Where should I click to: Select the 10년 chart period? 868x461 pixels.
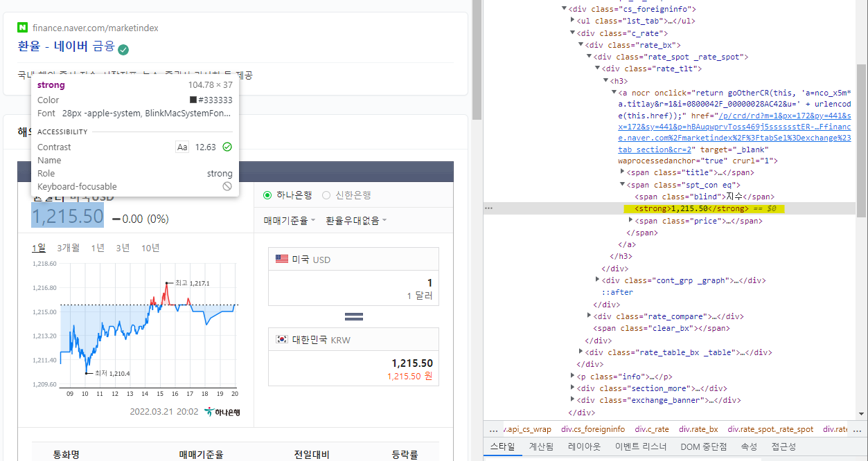[150, 248]
